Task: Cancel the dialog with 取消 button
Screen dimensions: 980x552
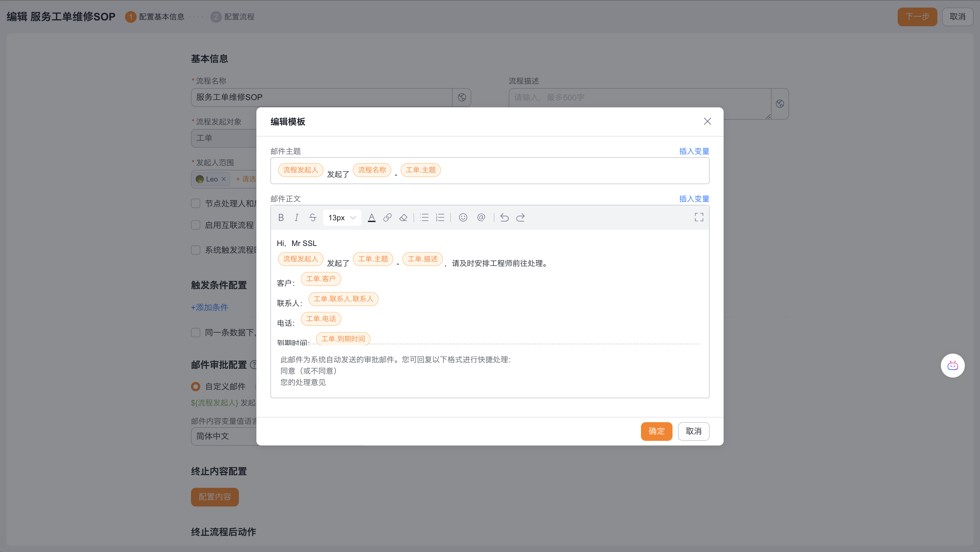Action: [693, 431]
